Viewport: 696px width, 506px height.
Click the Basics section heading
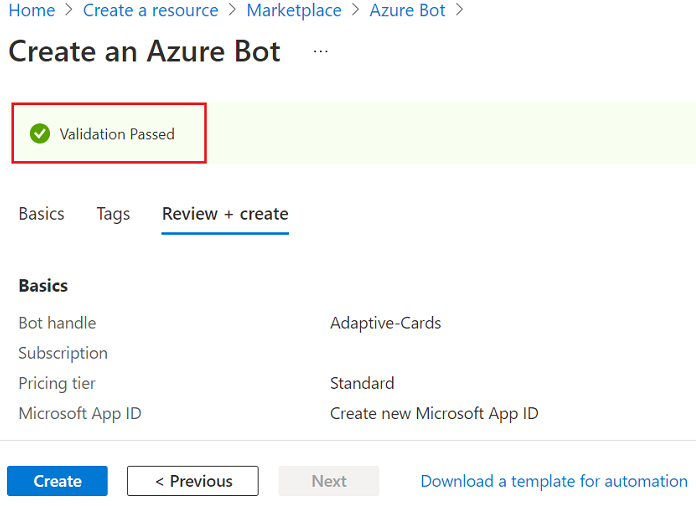point(43,286)
